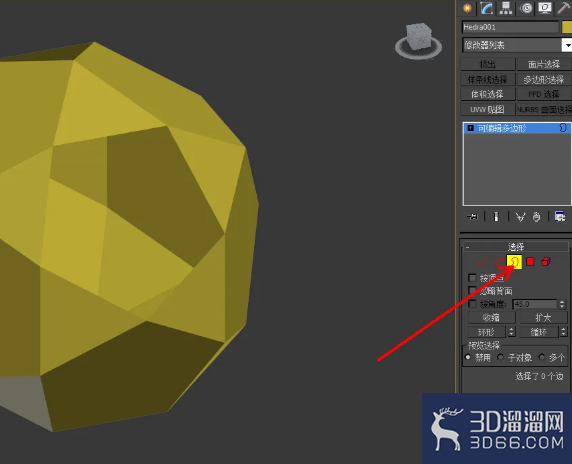The height and width of the screenshot is (464, 572).
Task: Select 可编辑多边形 in the modifier stack
Action: click(x=517, y=128)
